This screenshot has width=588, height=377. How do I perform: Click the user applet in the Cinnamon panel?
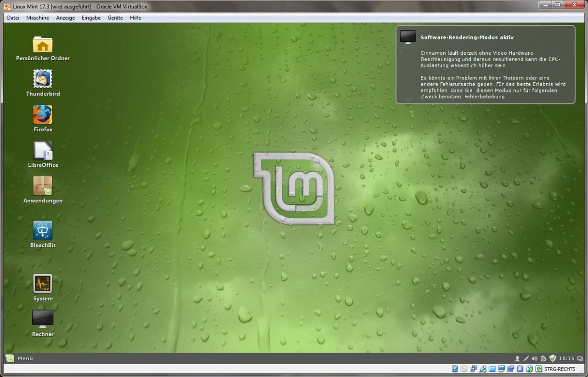coord(517,358)
